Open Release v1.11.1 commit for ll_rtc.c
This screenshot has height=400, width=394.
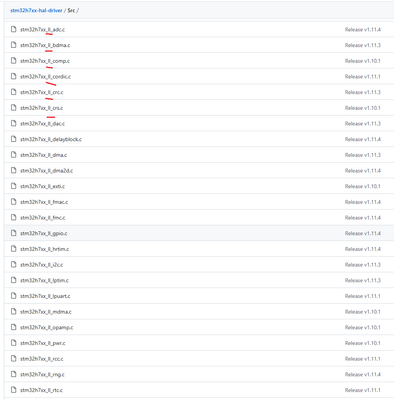[x=363, y=390]
